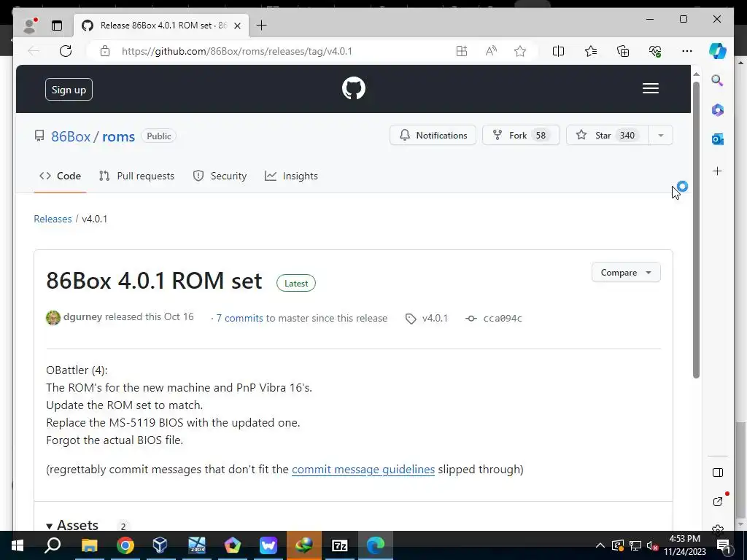Click the GitHub Octocat logo

(x=354, y=88)
